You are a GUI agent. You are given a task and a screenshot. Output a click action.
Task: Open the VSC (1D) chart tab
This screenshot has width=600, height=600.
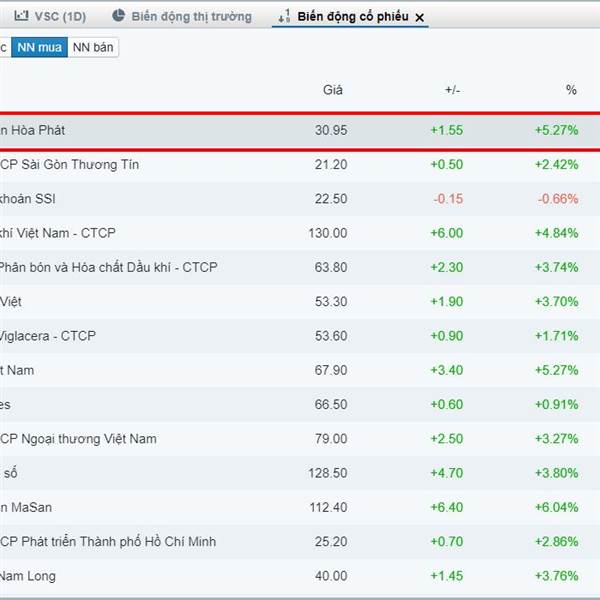(x=50, y=16)
